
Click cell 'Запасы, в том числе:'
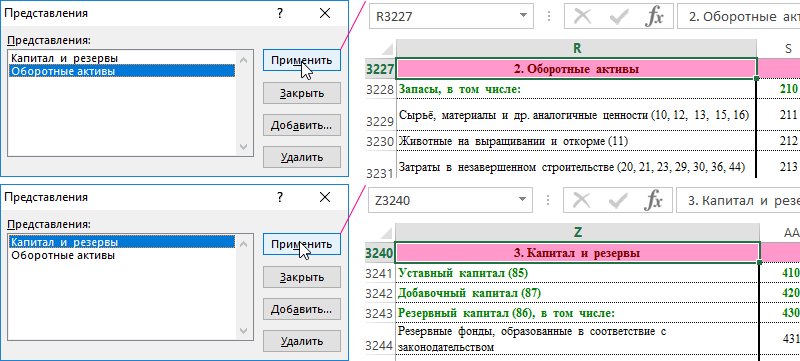pos(576,90)
